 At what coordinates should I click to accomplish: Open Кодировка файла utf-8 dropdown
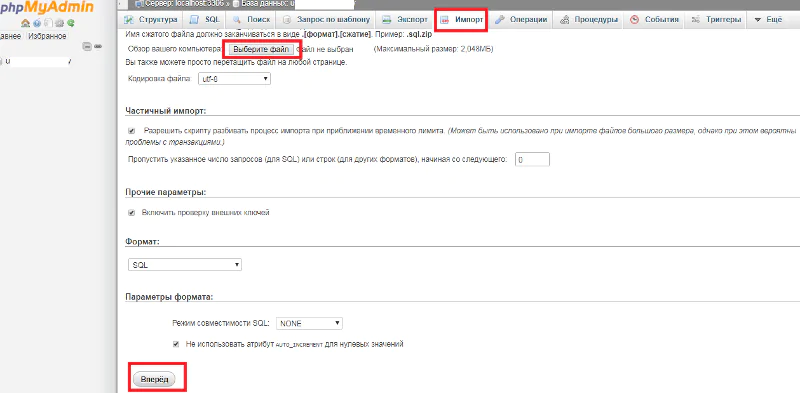(x=234, y=79)
